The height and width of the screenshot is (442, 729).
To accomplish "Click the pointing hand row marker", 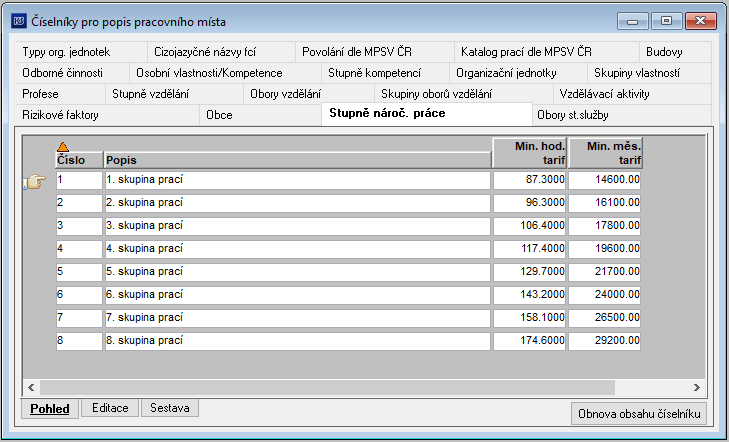I will 35,181.
